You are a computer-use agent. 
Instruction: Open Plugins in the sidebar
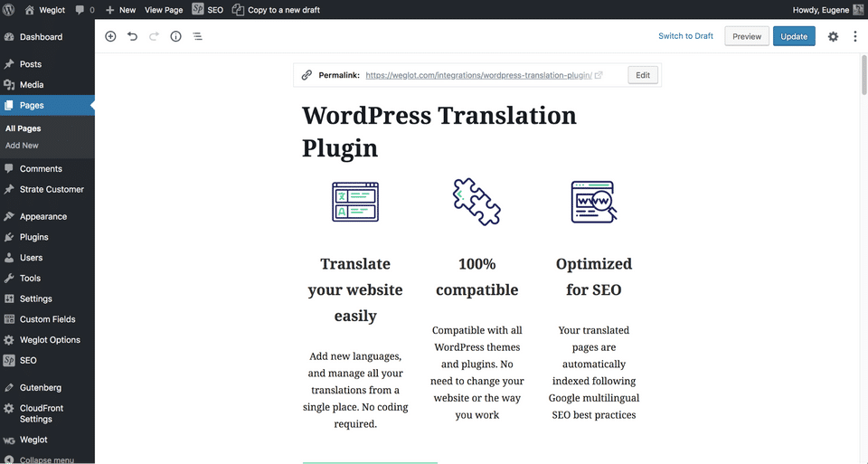[x=47, y=237]
